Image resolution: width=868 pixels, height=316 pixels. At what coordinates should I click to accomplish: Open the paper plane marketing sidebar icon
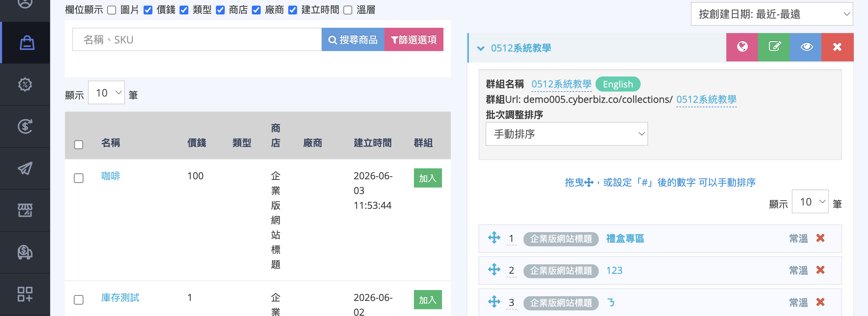click(25, 168)
